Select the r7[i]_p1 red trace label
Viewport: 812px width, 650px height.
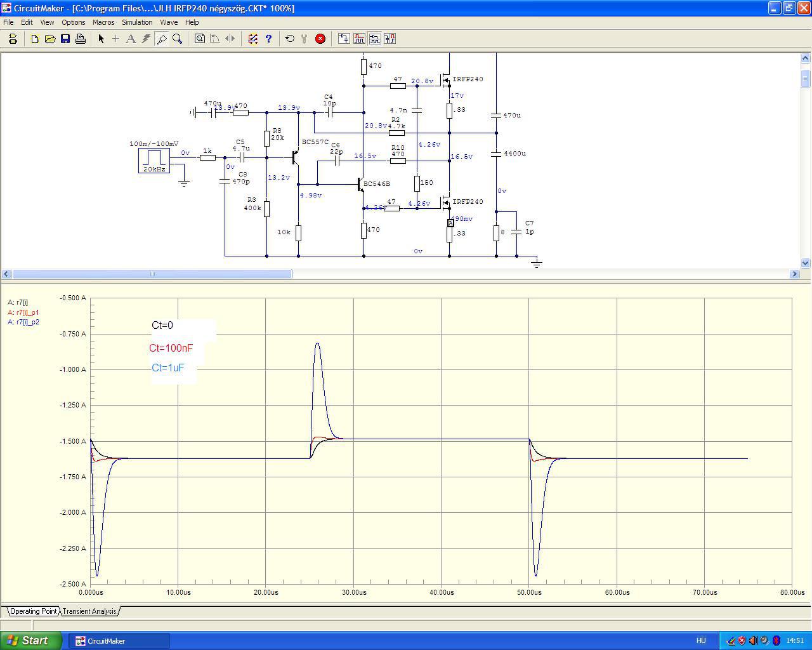23,312
